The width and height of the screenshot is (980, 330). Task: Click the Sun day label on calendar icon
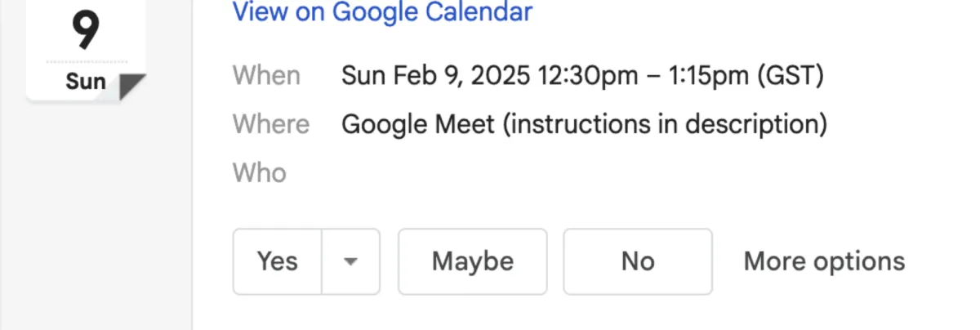85,82
